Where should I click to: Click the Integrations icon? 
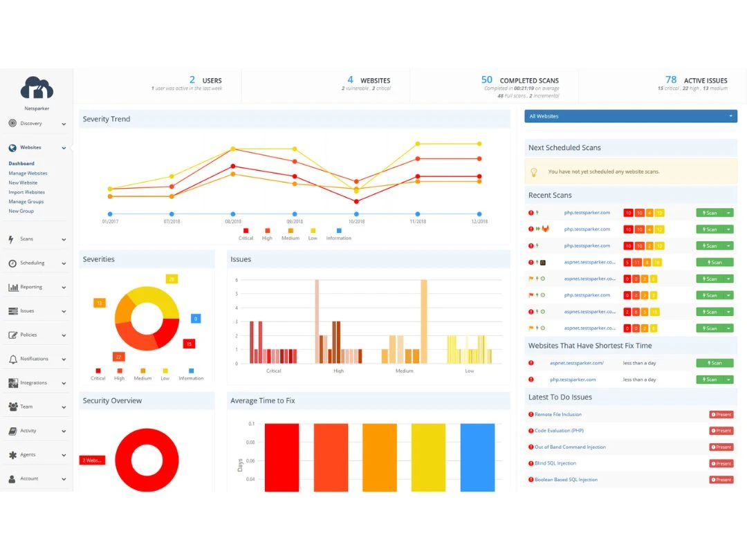13,383
